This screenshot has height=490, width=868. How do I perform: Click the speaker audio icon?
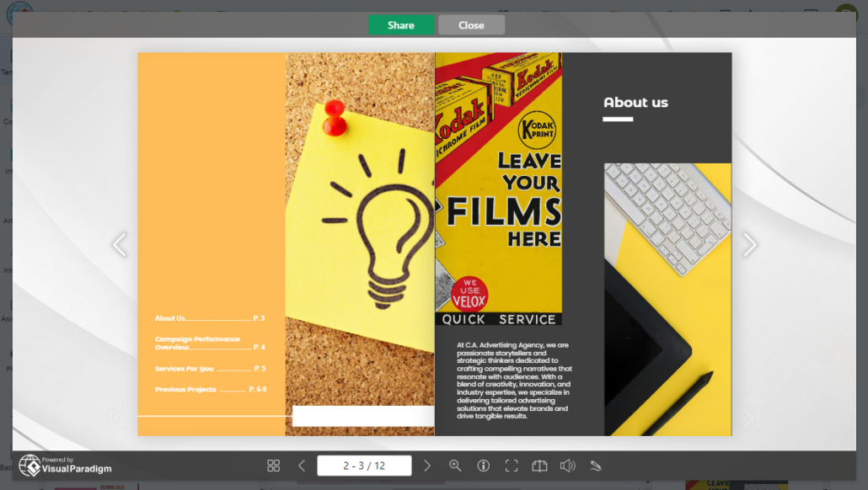click(568, 465)
